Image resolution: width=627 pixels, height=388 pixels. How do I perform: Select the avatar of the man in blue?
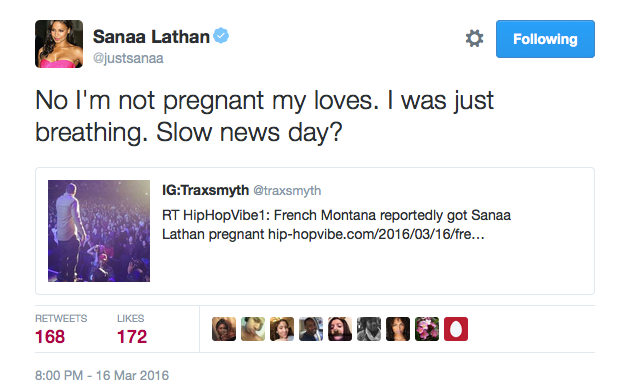coord(311,329)
